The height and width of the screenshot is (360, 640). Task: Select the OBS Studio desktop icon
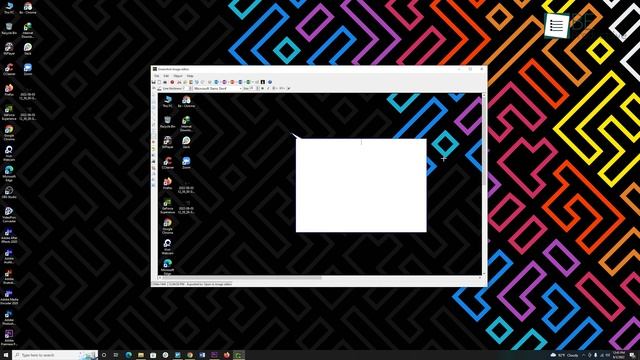[x=9, y=193]
